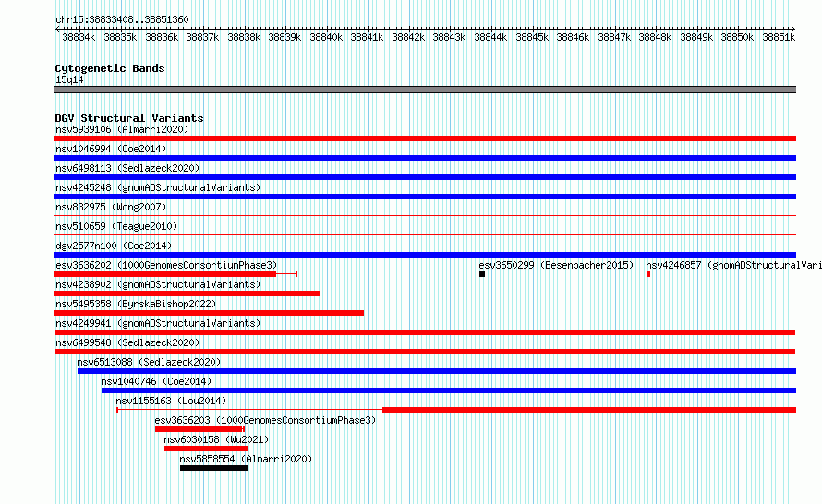Click the 38836k ruler position
The width and height of the screenshot is (822, 504).
click(162, 37)
